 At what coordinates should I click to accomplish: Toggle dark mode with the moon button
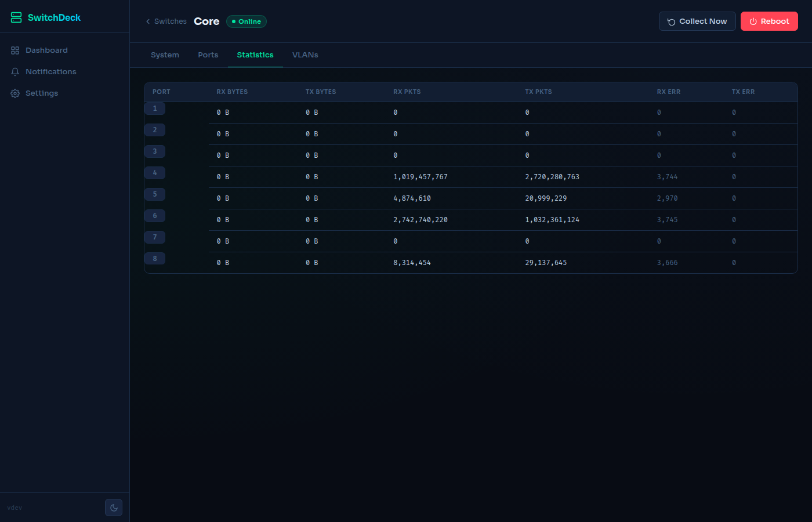[x=114, y=507]
